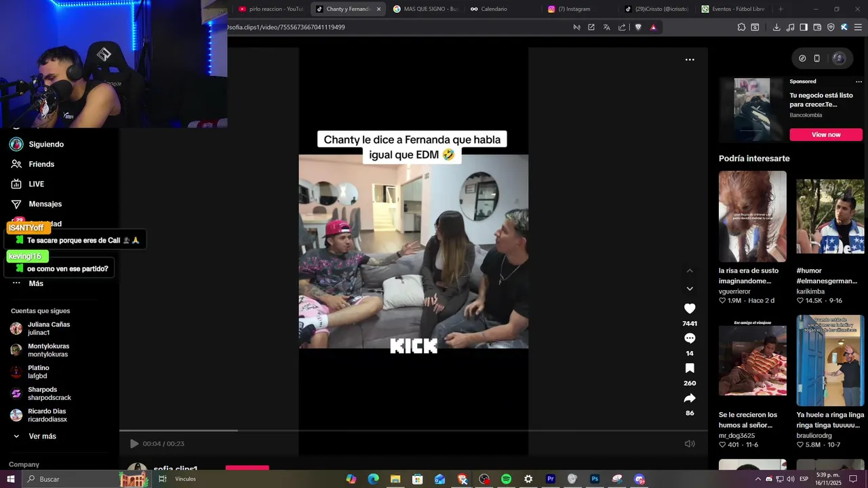
Task: Open 'Ya huele a ringa linga' video thumbnail
Action: point(830,361)
